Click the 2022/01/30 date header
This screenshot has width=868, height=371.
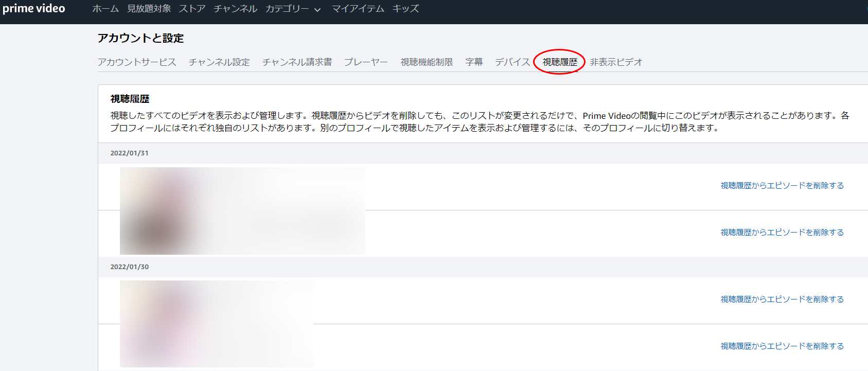tap(129, 267)
